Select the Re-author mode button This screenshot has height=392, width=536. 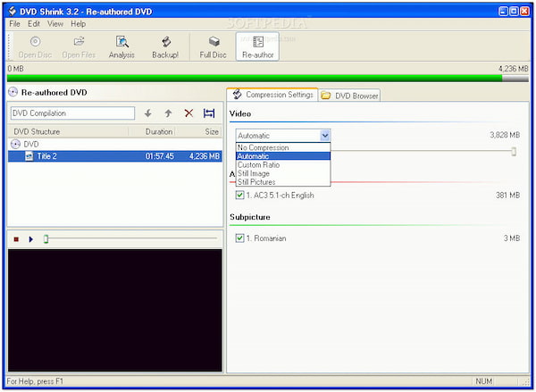click(258, 46)
